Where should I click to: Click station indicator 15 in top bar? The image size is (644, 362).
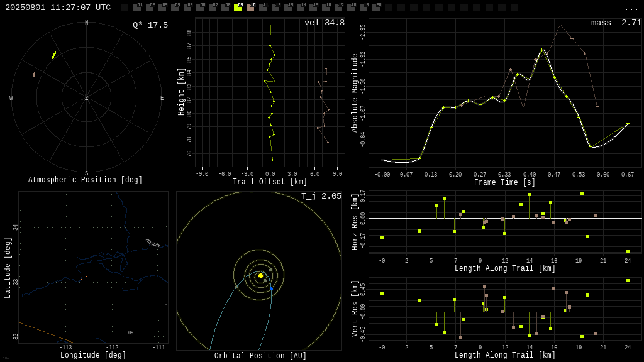(313, 8)
